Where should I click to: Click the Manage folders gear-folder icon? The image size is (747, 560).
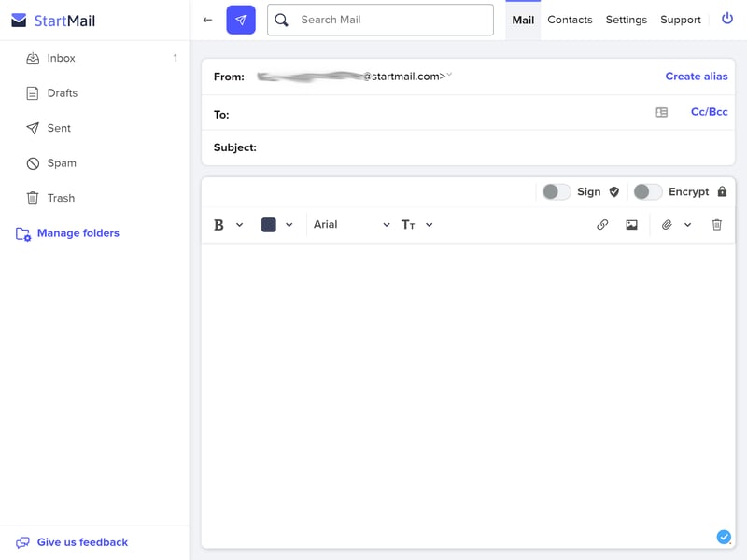(23, 234)
